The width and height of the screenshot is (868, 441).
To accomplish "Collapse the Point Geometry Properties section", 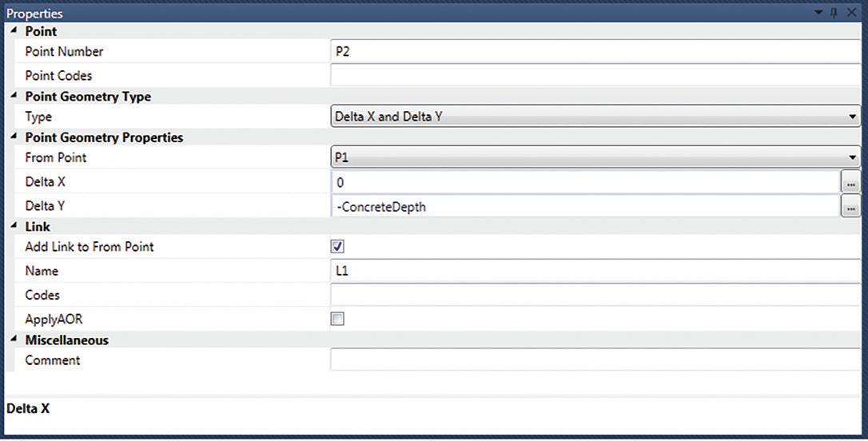I will [14, 137].
